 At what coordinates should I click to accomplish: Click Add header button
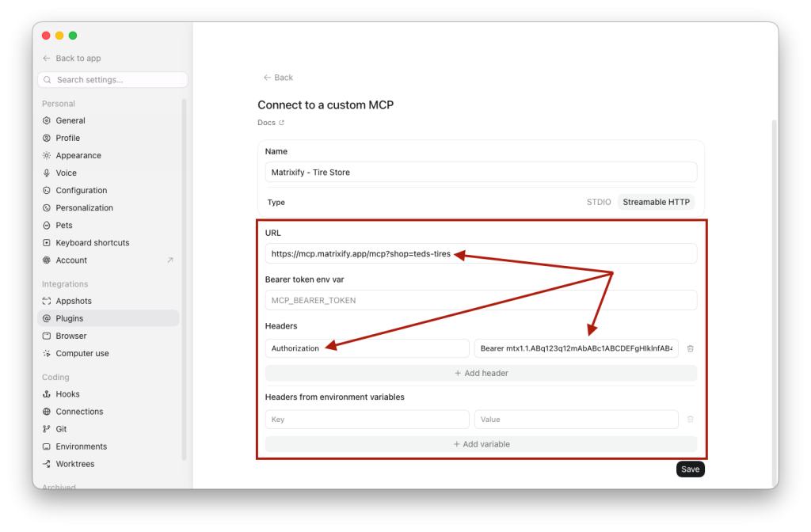481,374
